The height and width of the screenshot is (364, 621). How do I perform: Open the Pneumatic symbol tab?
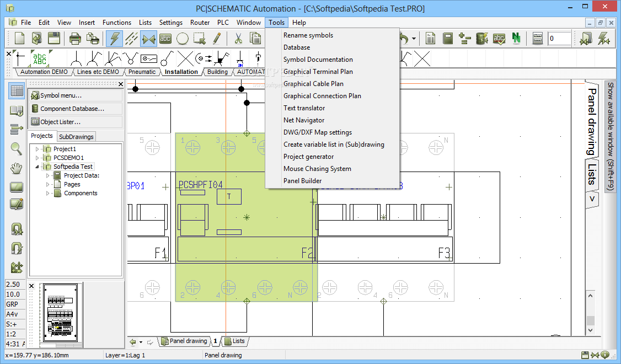[x=142, y=72]
